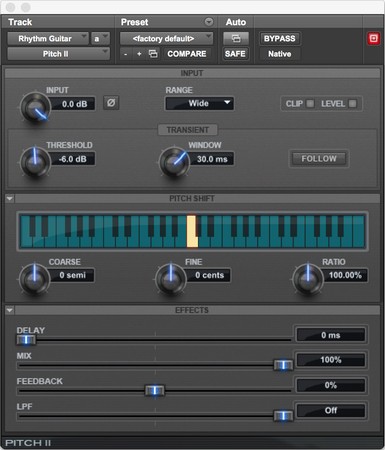Click the red target plug-in button
This screenshot has height=450, width=385.
point(373,39)
